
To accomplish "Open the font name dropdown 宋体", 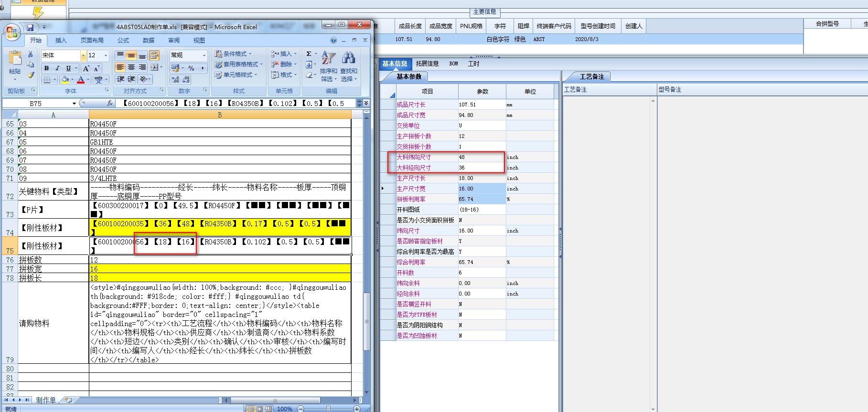I will [83, 55].
